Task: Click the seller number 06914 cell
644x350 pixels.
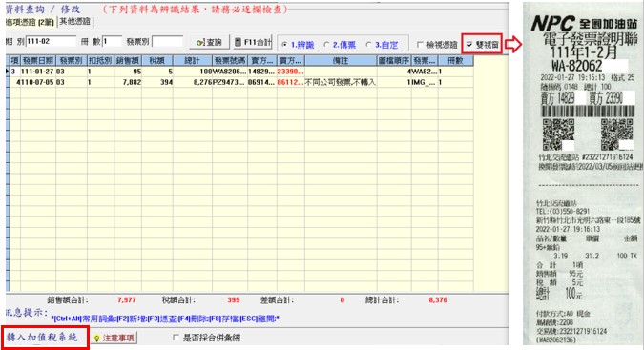Action: pyautogui.click(x=262, y=82)
